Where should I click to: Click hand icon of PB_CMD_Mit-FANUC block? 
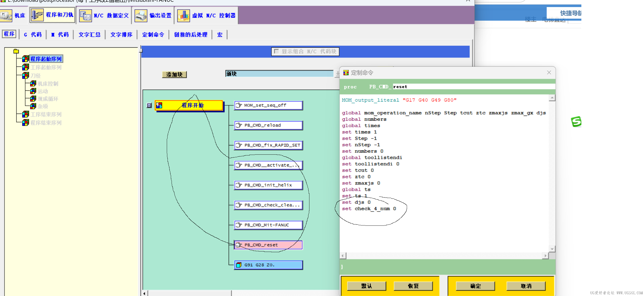tap(239, 225)
